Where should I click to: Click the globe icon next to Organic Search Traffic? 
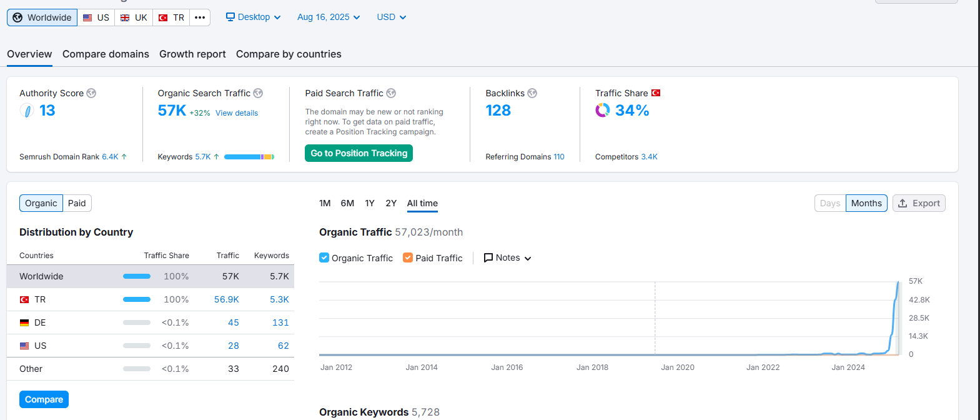tap(258, 93)
